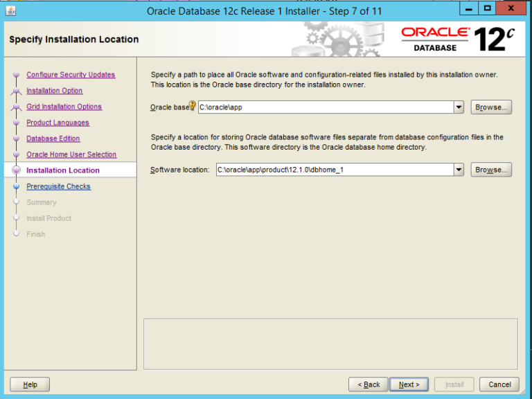This screenshot has width=532, height=399.
Task: Open installer Help
Action: coord(30,384)
